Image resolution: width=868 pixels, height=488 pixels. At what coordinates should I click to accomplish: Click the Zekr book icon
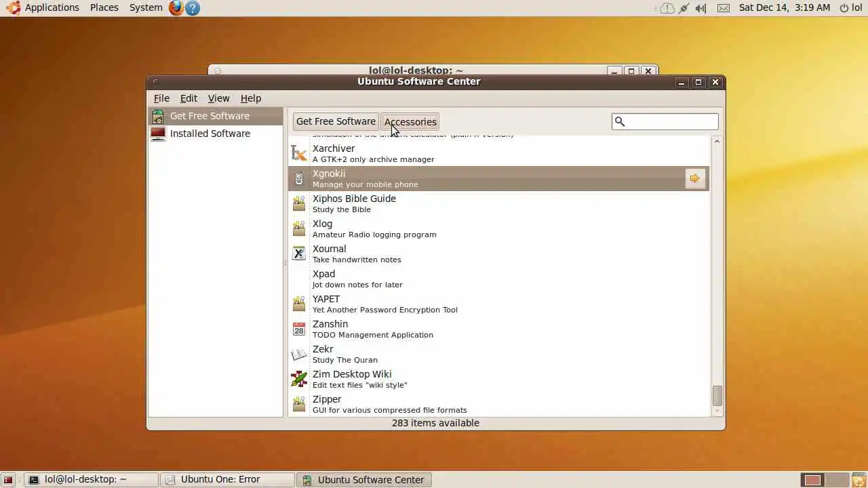pos(298,354)
